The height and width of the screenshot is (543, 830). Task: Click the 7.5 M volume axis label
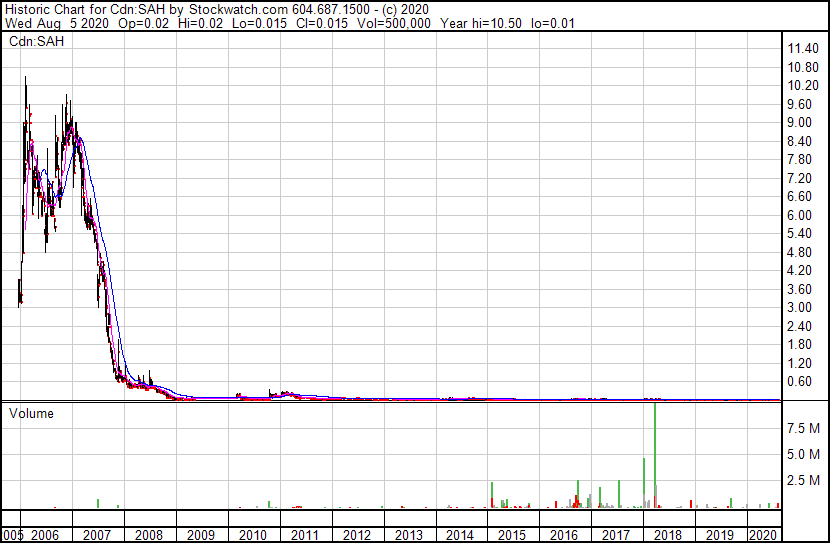[804, 429]
